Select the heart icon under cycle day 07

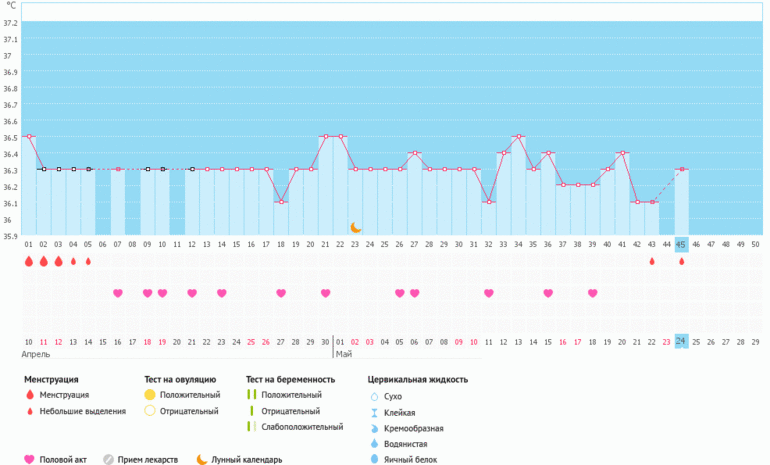pos(118,293)
